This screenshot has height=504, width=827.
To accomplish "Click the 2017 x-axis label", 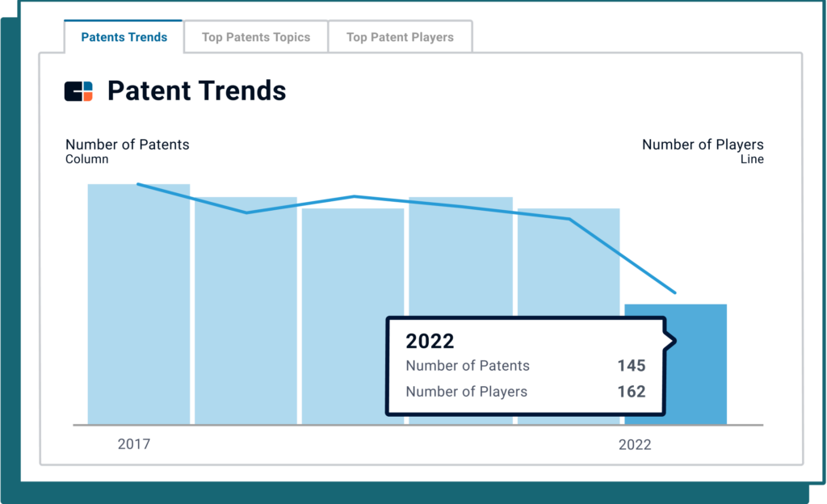I will [x=134, y=444].
